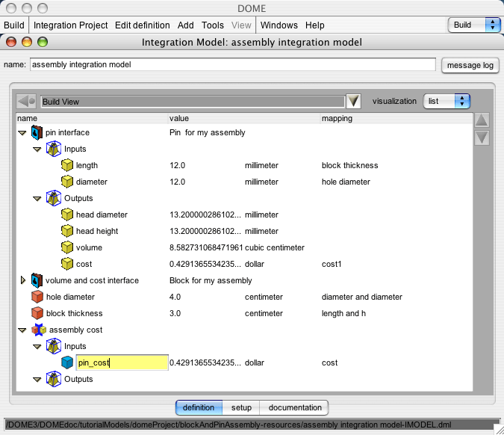504x435 pixels.
Task: Collapse Outputs under pin interface
Action: click(37, 199)
